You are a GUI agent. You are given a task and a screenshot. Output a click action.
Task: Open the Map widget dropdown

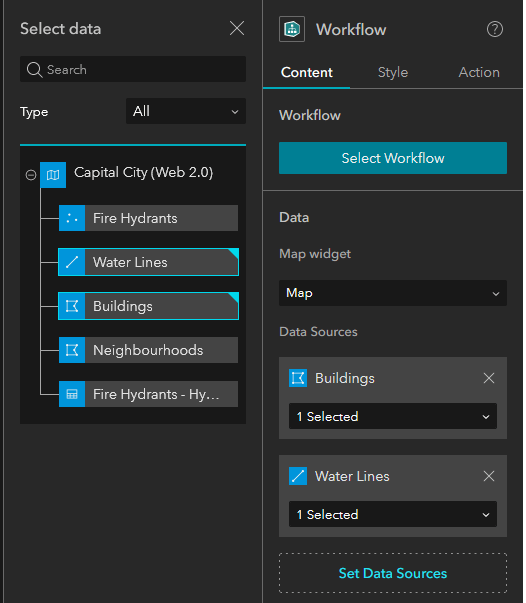click(393, 293)
